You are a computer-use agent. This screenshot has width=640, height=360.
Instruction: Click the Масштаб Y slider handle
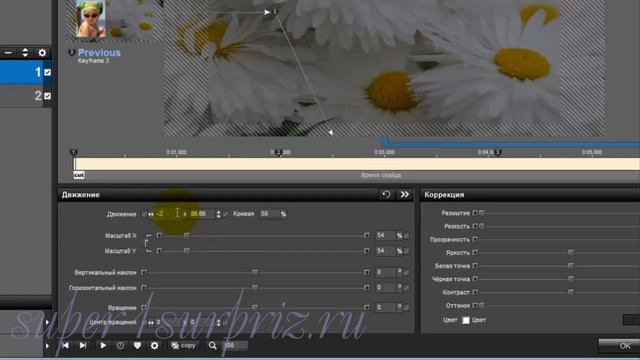point(187,251)
